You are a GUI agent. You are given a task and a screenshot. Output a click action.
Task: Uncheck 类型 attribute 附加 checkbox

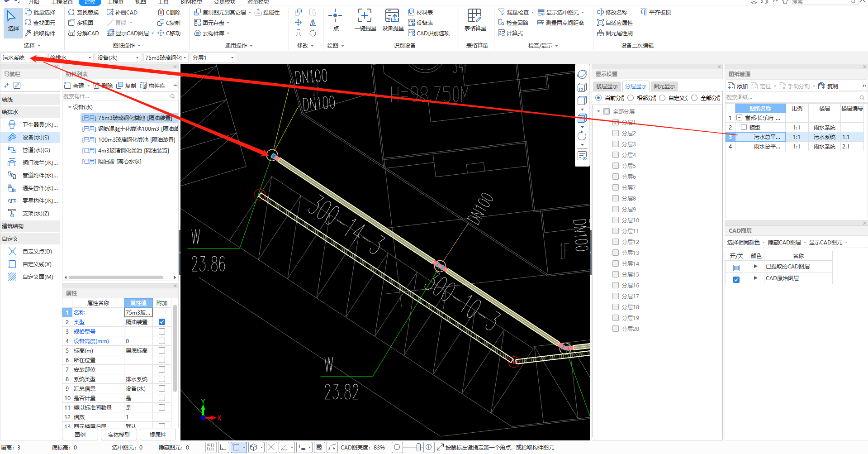pyautogui.click(x=162, y=322)
